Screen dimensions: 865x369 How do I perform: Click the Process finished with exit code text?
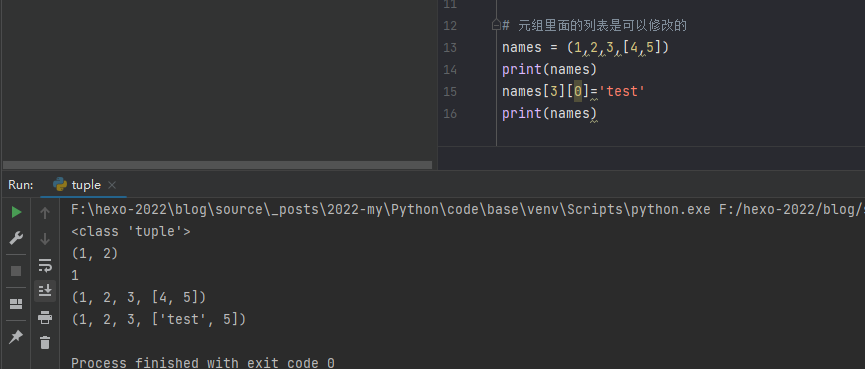[x=202, y=363]
